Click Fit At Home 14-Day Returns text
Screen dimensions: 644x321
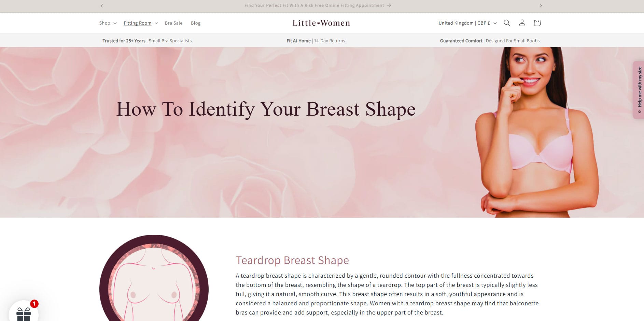click(316, 41)
